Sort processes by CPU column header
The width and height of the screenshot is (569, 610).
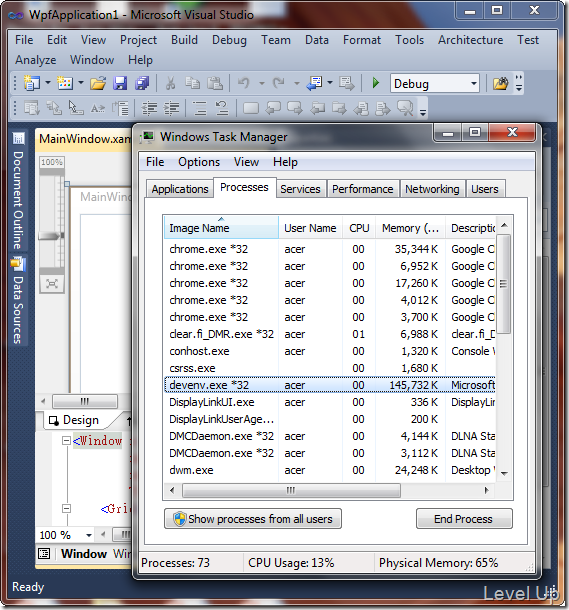coord(359,228)
